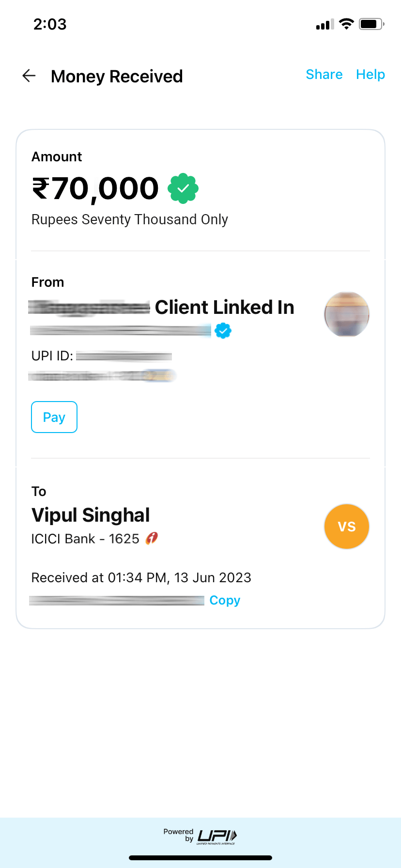
Task: Tap the orange VS avatar circle
Action: click(347, 527)
